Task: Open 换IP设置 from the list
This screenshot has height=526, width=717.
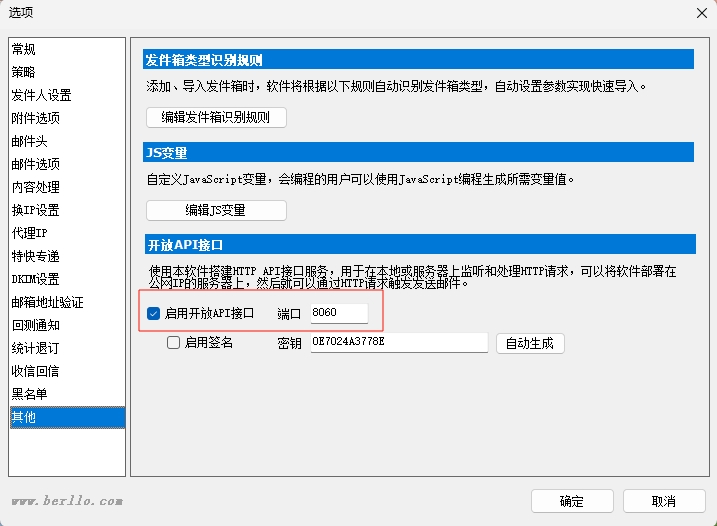Action: tap(35, 210)
